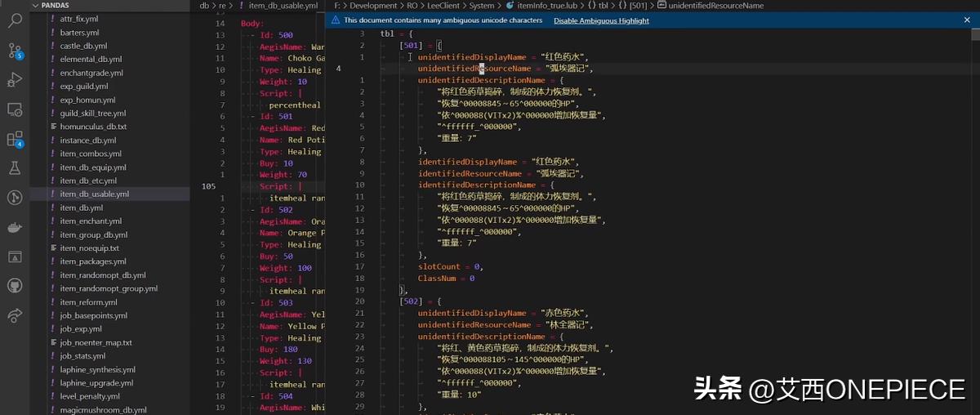Select job_stats.yml in the file list
The image size is (980, 415).
click(82, 356)
